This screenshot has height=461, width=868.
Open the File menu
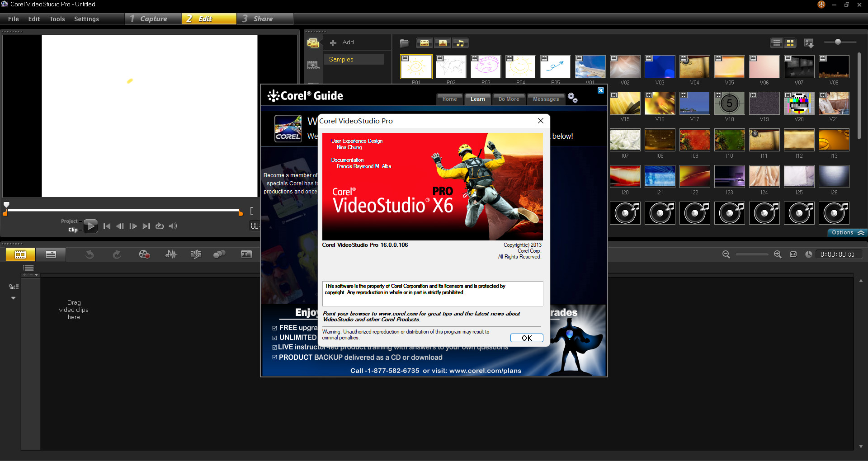[14, 19]
